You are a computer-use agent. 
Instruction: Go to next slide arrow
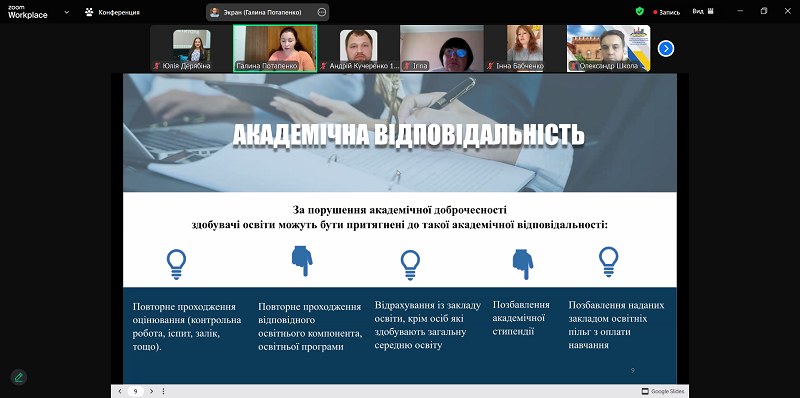tap(152, 391)
